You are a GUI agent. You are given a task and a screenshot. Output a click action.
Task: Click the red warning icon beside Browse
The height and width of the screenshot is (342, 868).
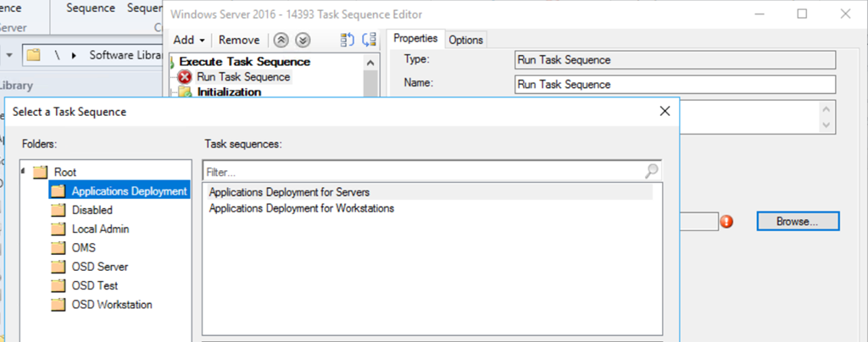click(726, 222)
